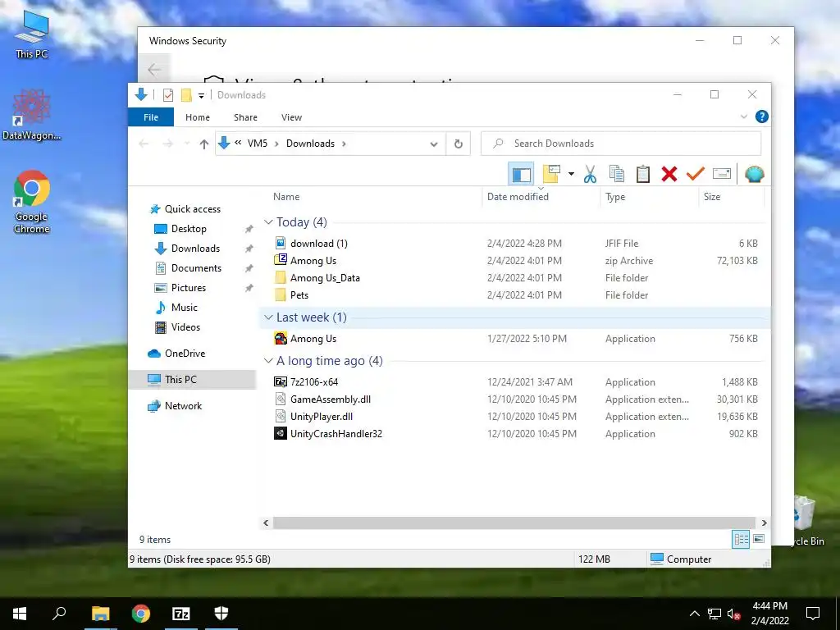The width and height of the screenshot is (840, 630).
Task: Click Downloads in the address breadcrumb
Action: [x=310, y=144]
